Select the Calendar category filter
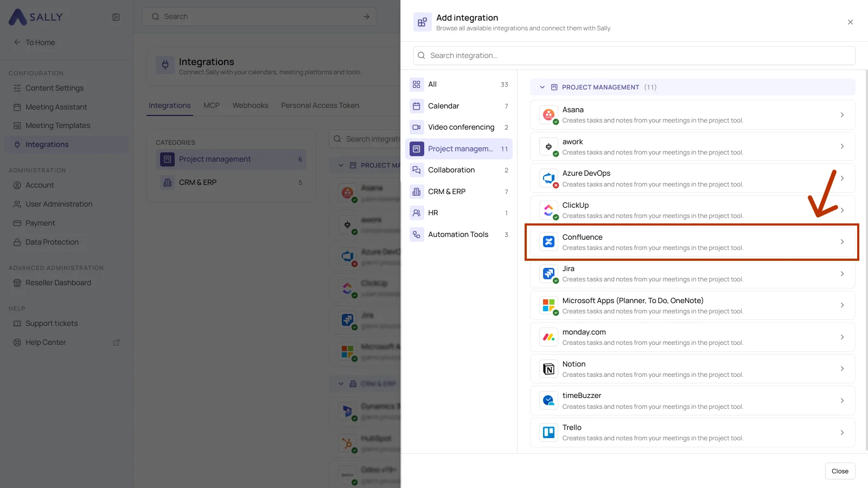The width and height of the screenshot is (868, 488). tap(459, 106)
